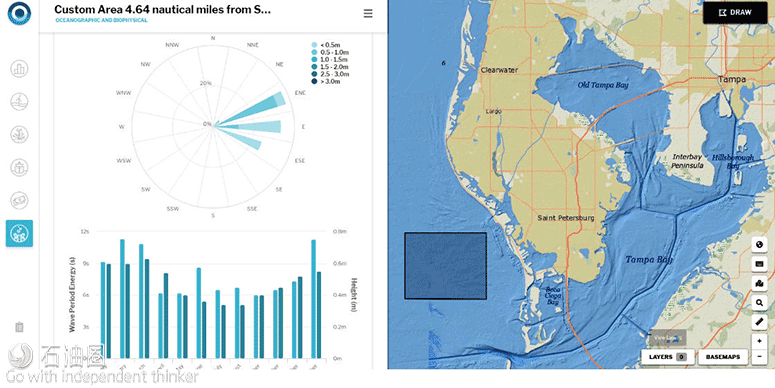Open the map search magnifier tool

759,302
